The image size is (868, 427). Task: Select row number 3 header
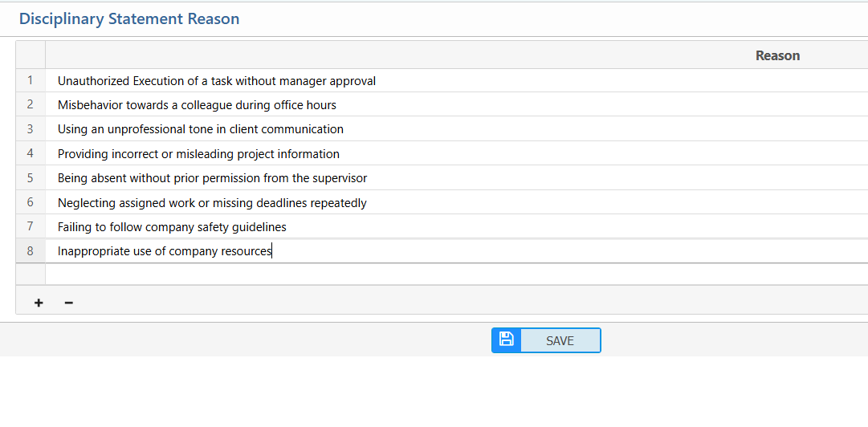pyautogui.click(x=31, y=129)
